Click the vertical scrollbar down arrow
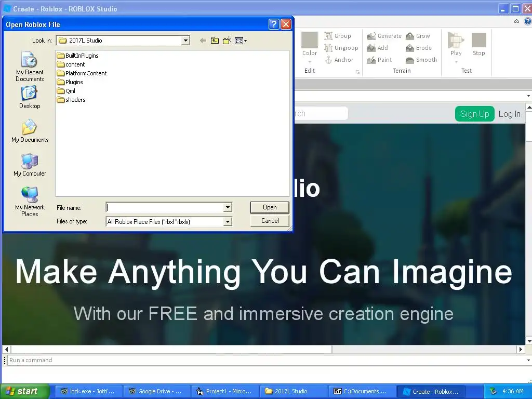 pyautogui.click(x=528, y=341)
